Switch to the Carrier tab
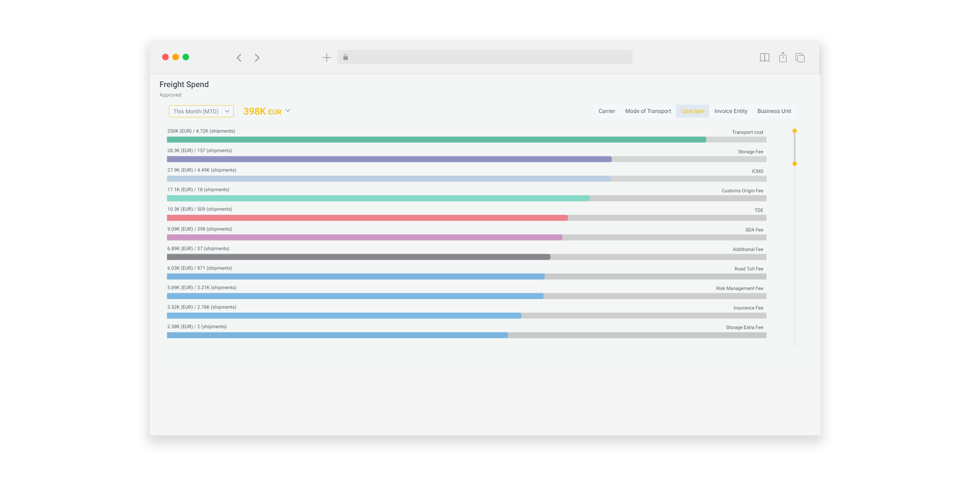980x490 pixels. [607, 111]
